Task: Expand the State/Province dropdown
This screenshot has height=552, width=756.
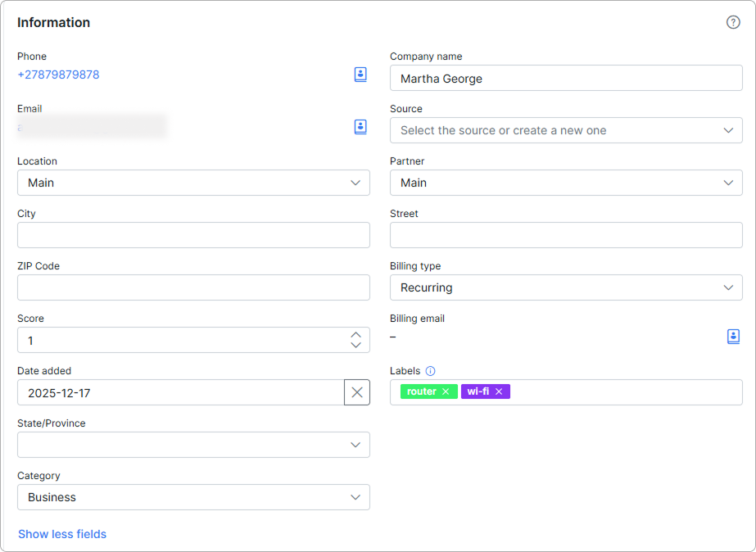Action: click(193, 445)
